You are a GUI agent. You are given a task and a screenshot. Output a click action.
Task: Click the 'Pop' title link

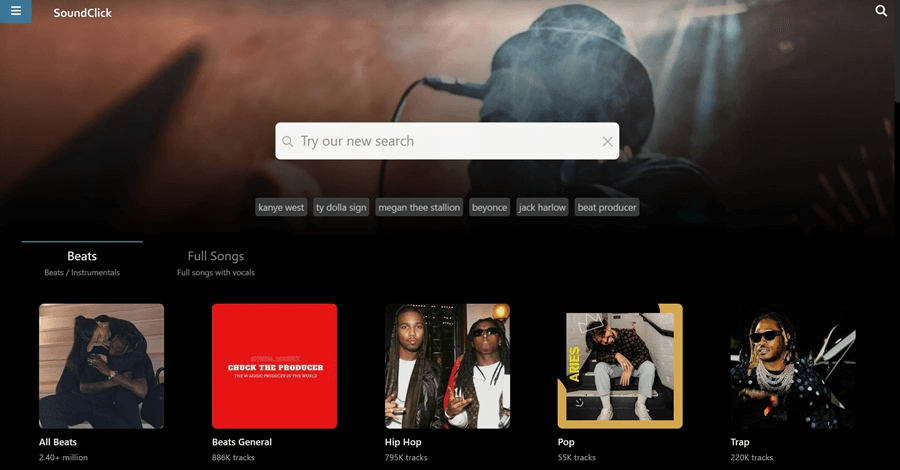pyautogui.click(x=566, y=442)
